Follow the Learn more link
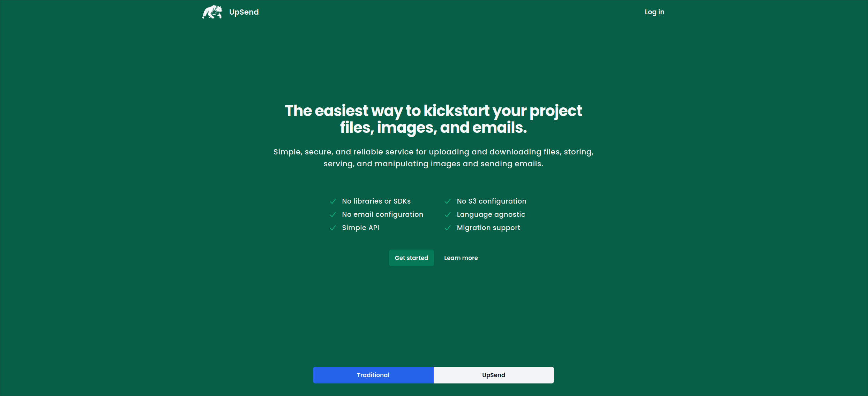The width and height of the screenshot is (868, 396). pos(461,258)
